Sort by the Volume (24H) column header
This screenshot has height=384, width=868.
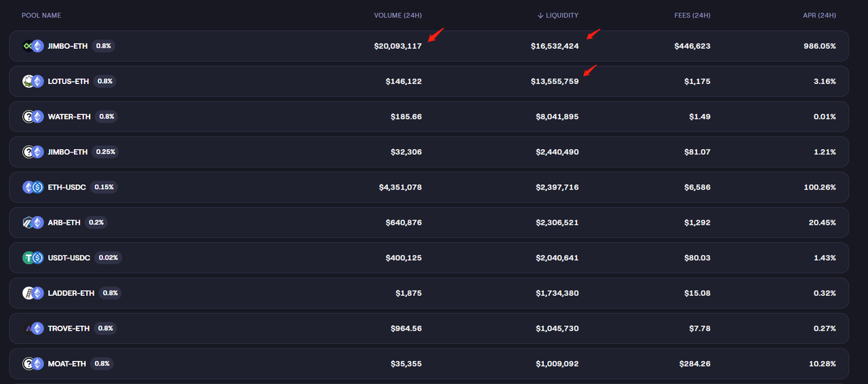(x=397, y=16)
